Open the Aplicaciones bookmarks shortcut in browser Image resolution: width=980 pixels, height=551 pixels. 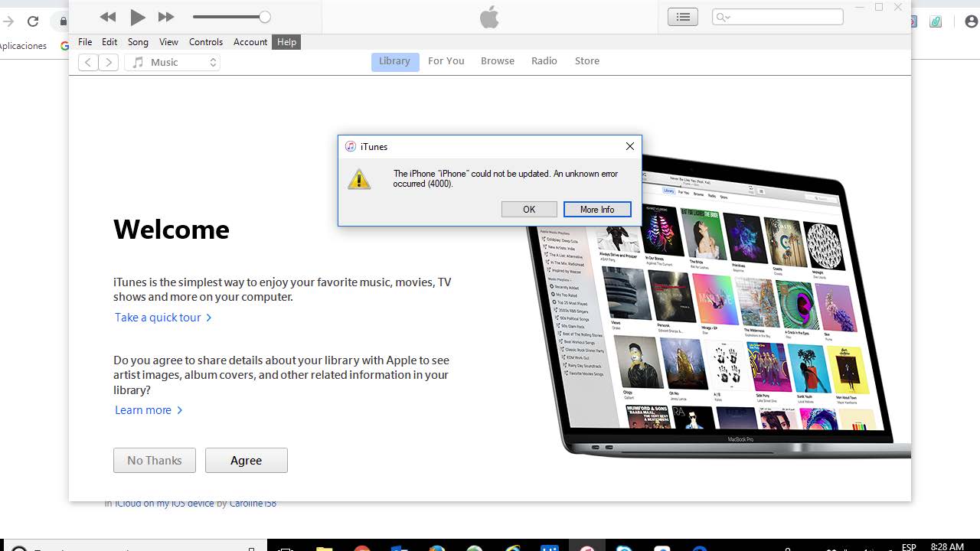(23, 46)
